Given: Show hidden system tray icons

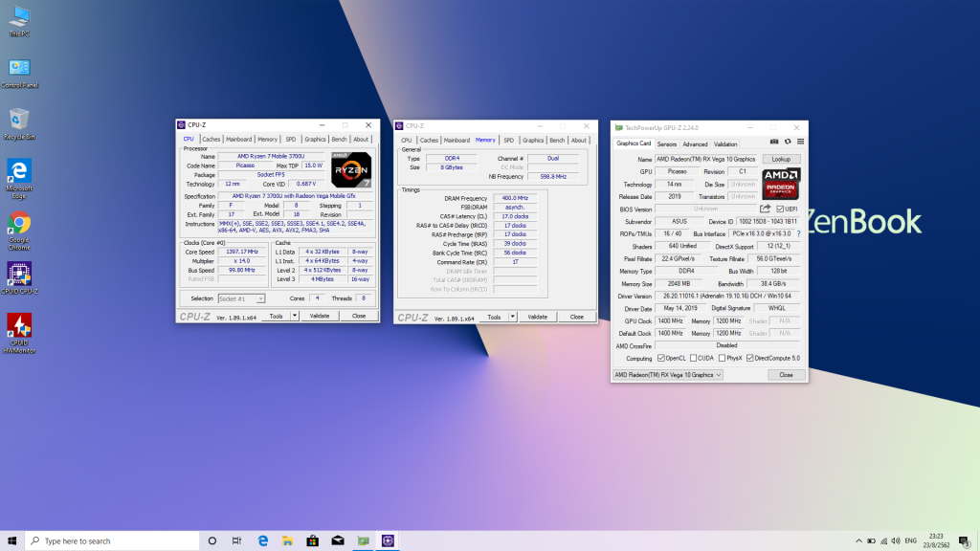Looking at the screenshot, I should click(858, 541).
